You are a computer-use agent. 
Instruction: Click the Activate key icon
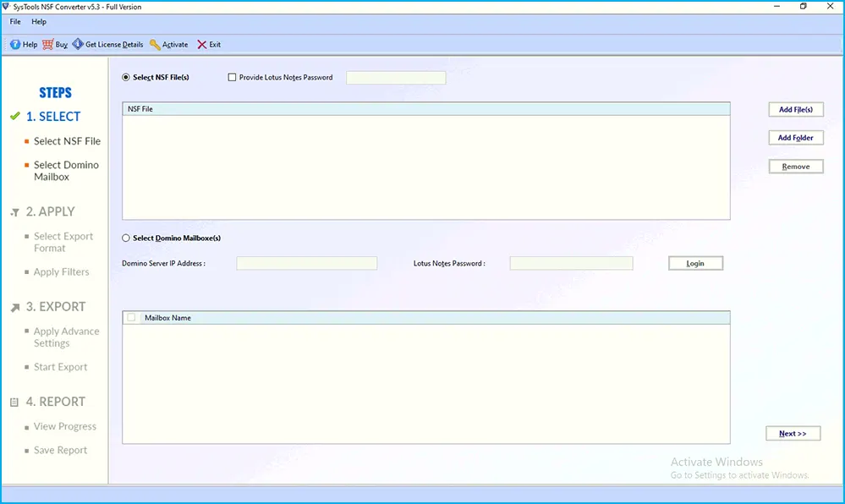[x=155, y=44]
